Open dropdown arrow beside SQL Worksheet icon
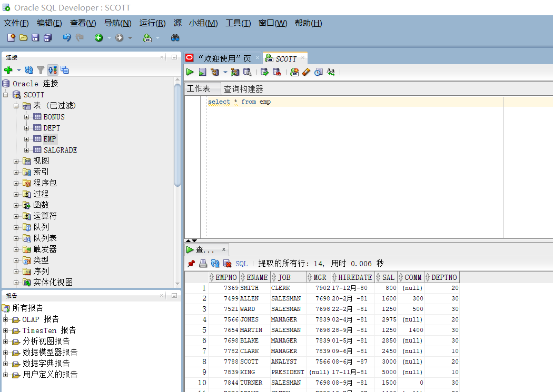 tap(157, 38)
